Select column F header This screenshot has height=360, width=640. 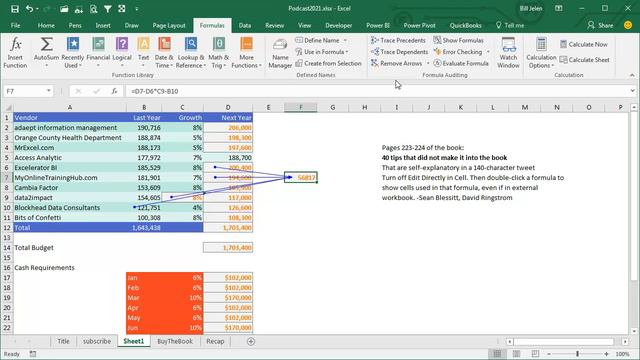(300, 107)
